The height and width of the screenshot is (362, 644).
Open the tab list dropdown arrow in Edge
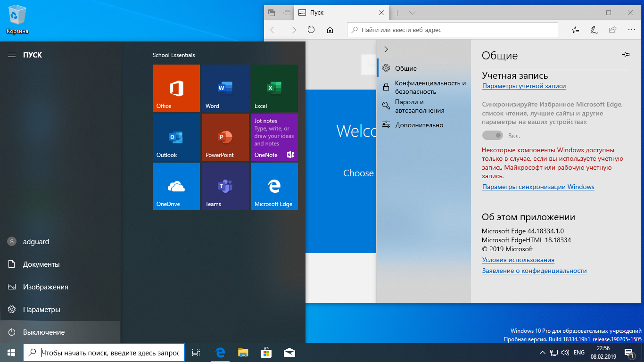pos(412,13)
